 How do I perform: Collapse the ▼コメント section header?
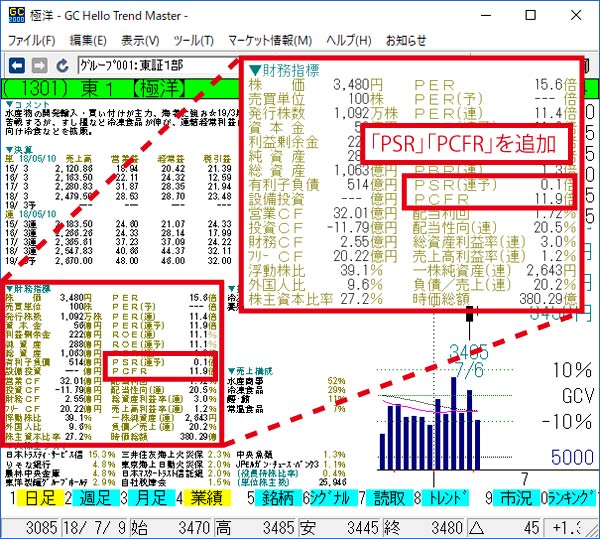click(28, 104)
